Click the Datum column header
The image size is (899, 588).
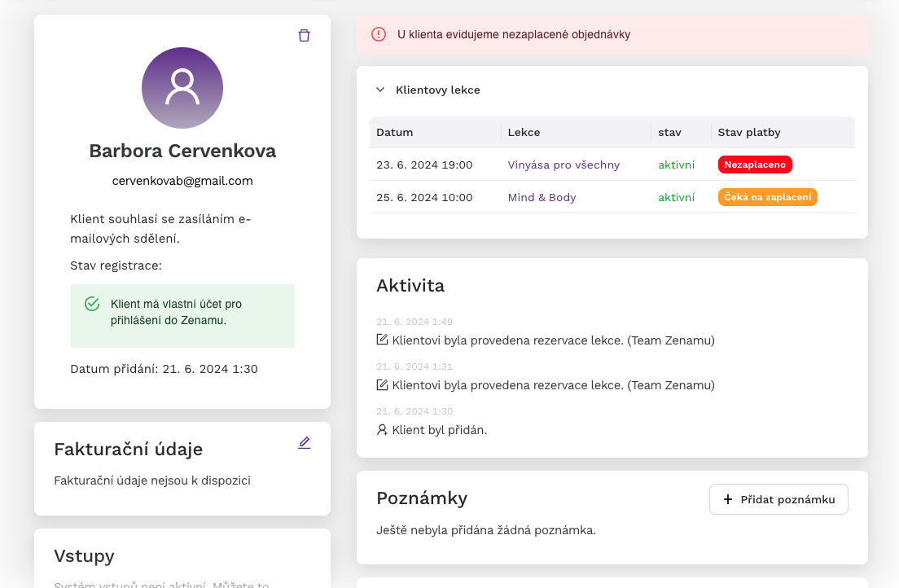pyautogui.click(x=394, y=133)
